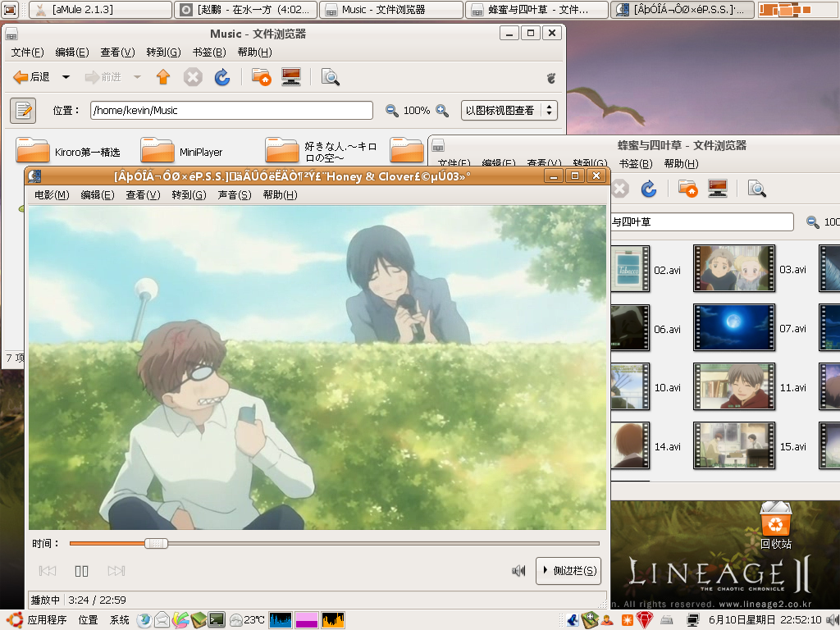
Task: Select the 03.avi video thumbnail
Action: (x=734, y=268)
